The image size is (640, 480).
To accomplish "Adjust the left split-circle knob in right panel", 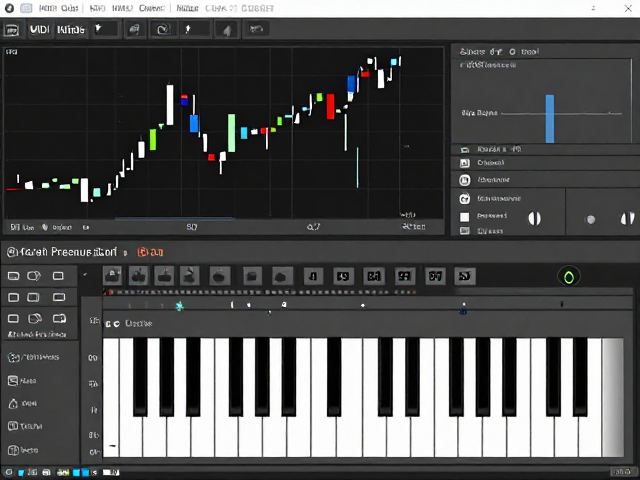I will click(534, 218).
